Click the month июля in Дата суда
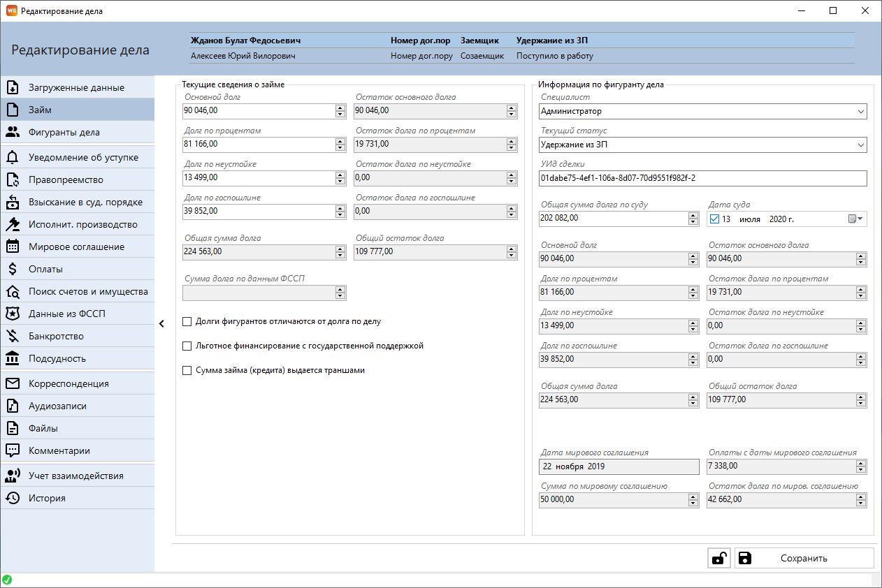Image resolution: width=882 pixels, height=588 pixels. coord(750,219)
